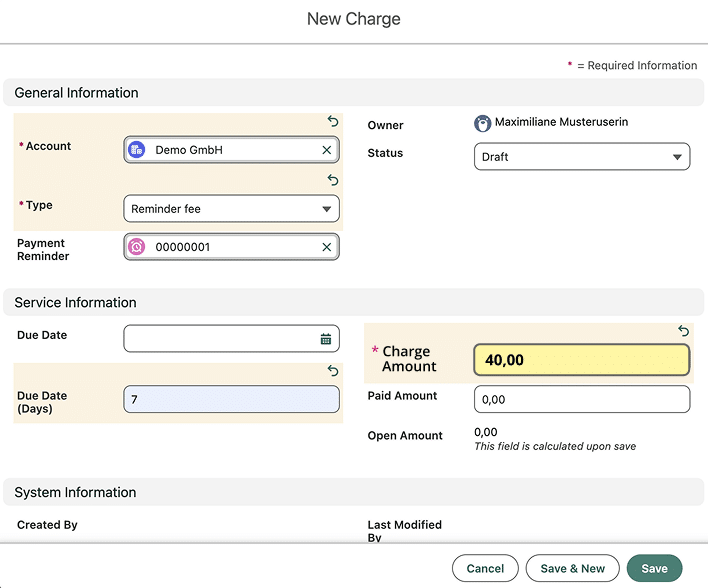This screenshot has height=588, width=709.
Task: Click 'This field is calculated upon save' text
Action: (x=555, y=446)
